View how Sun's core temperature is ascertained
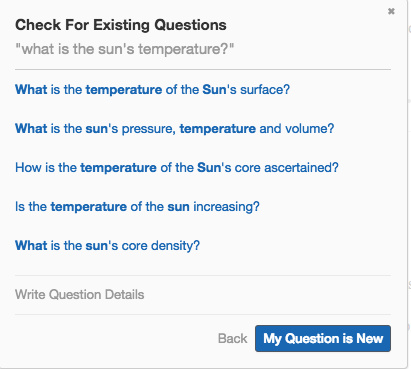411x369 pixels. [177, 167]
